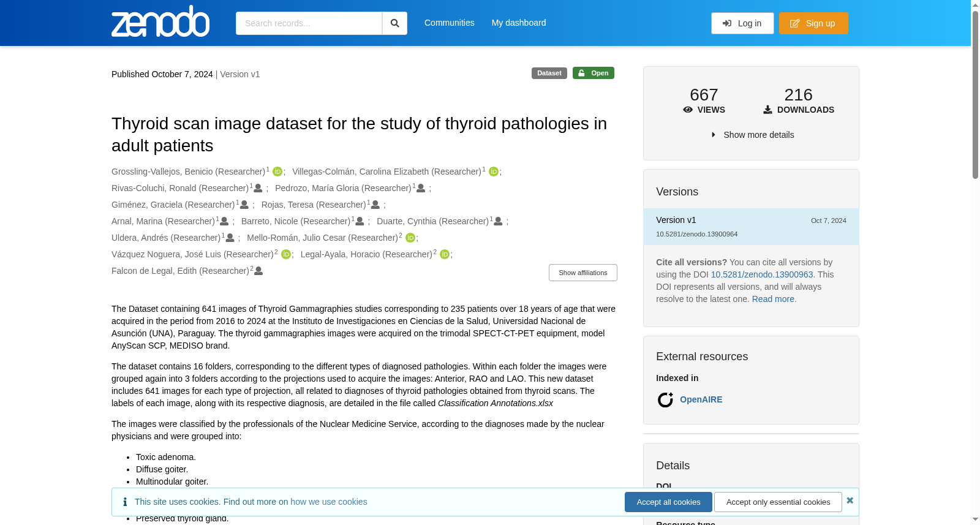Select Version v1 in Versions panel
This screenshot has height=525, width=980.
point(751,227)
